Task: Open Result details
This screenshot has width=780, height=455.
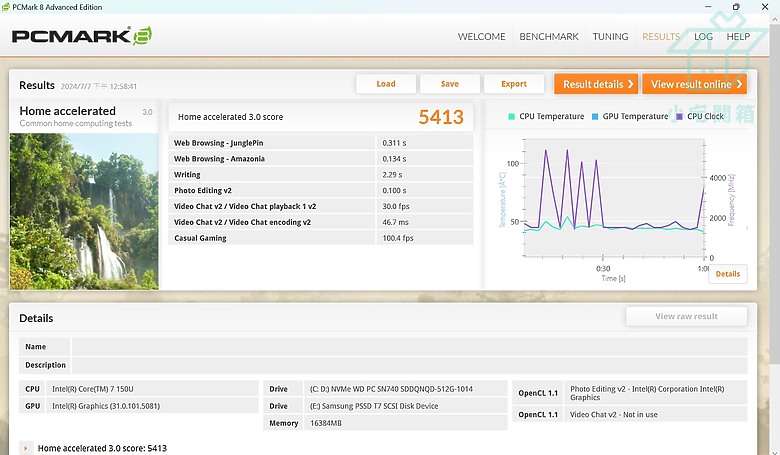Action: 598,84
